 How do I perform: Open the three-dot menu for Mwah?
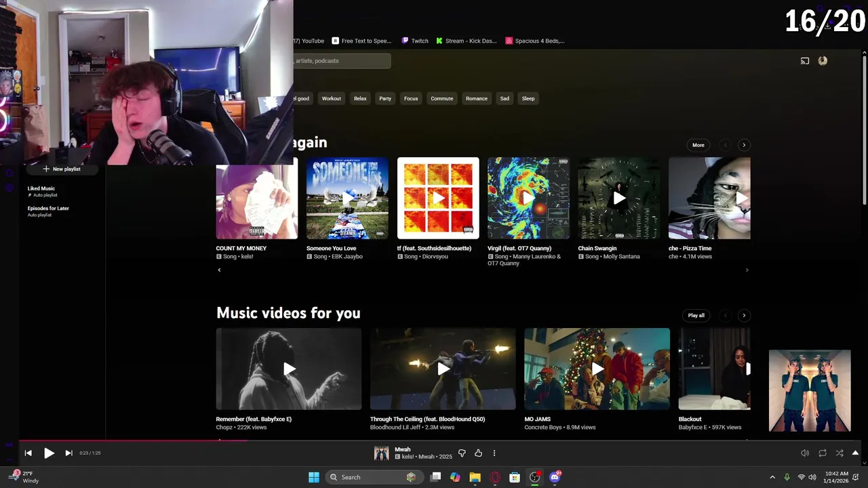494,453
